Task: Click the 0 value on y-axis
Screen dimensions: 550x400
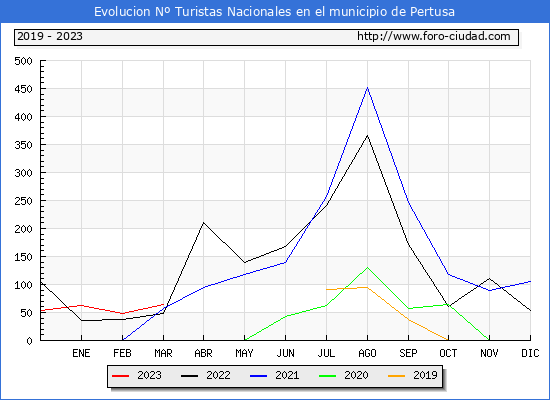Action: coord(29,341)
